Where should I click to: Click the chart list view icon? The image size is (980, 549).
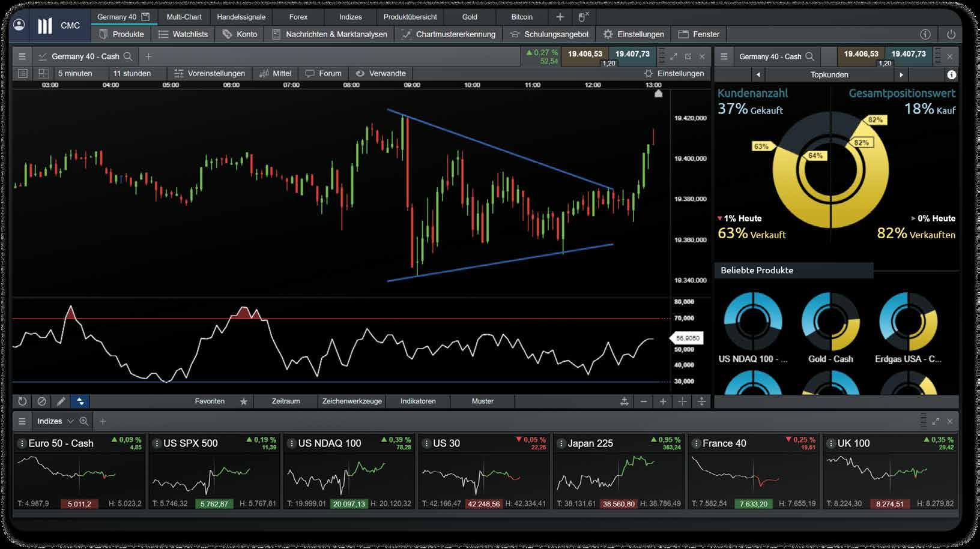point(23,73)
